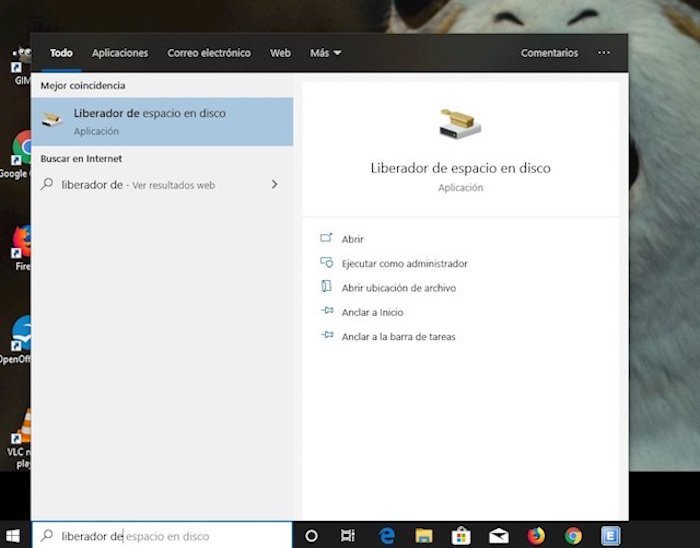This screenshot has width=700, height=548.
Task: Launch Google Chrome from the taskbar
Action: coord(573,535)
